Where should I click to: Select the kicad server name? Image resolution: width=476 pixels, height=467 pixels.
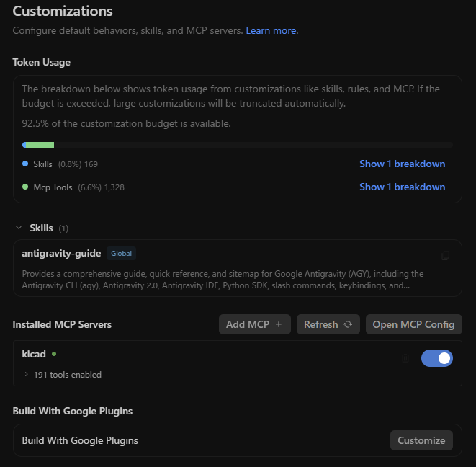[x=34, y=354]
